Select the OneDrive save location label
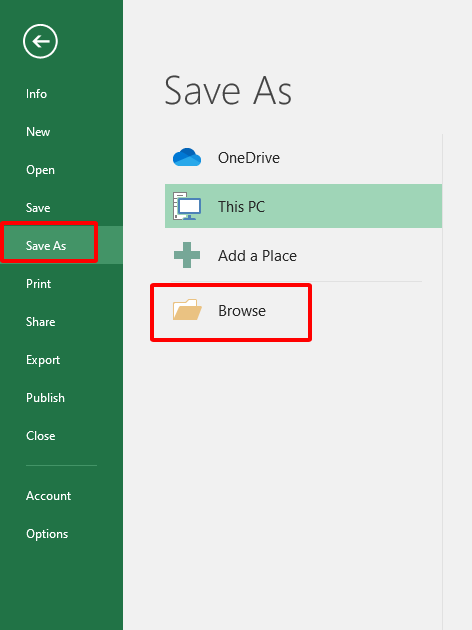The width and height of the screenshot is (472, 630). point(249,158)
